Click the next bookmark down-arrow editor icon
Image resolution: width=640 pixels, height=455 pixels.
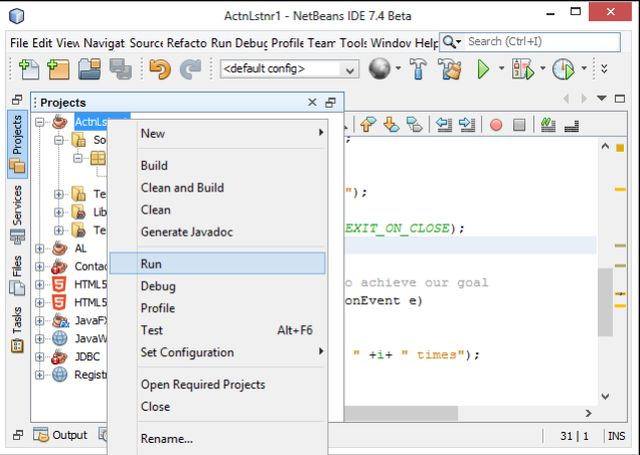tap(391, 124)
